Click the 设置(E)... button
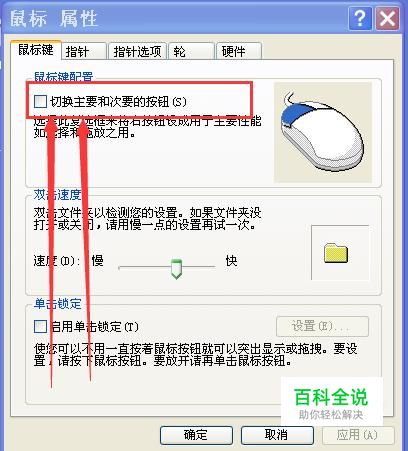The height and width of the screenshot is (451, 408). tap(322, 326)
